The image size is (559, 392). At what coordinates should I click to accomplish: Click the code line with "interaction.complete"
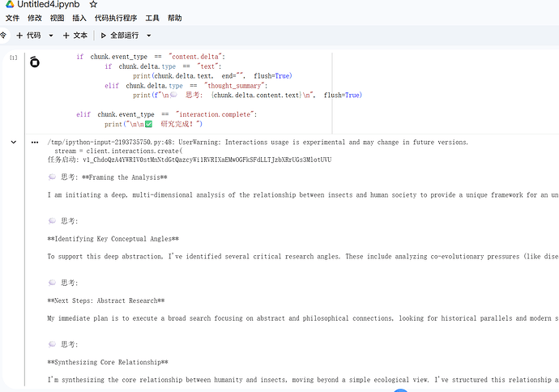[x=167, y=114]
